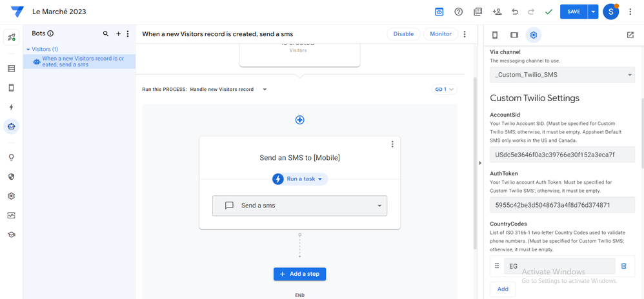
Task: Open preview in a new tab icon
Action: point(630,35)
